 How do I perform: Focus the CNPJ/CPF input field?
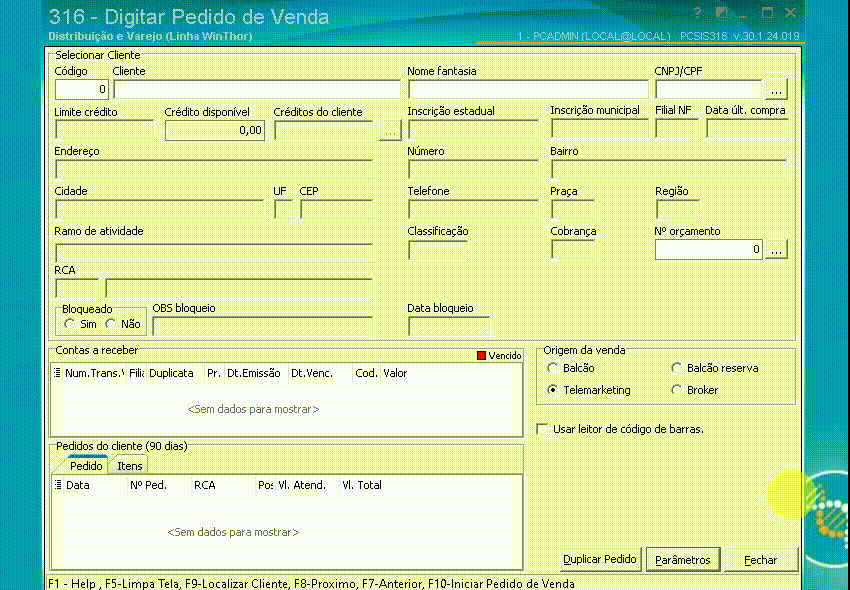tap(709, 89)
